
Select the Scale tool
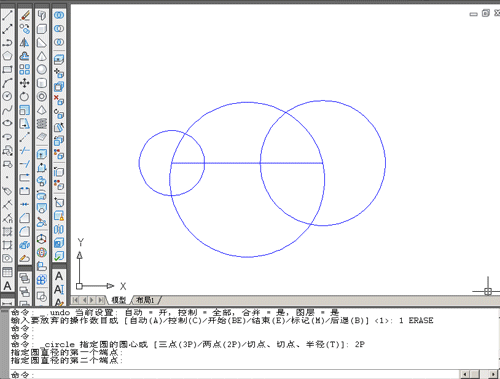pos(24,110)
